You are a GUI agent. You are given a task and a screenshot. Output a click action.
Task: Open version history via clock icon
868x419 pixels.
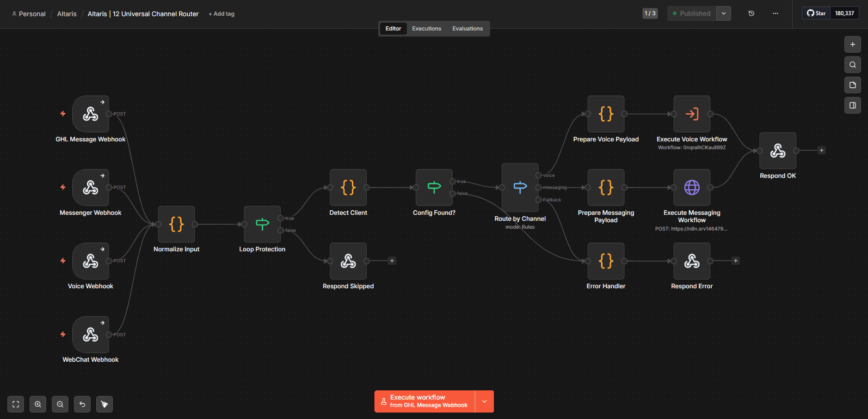point(751,13)
